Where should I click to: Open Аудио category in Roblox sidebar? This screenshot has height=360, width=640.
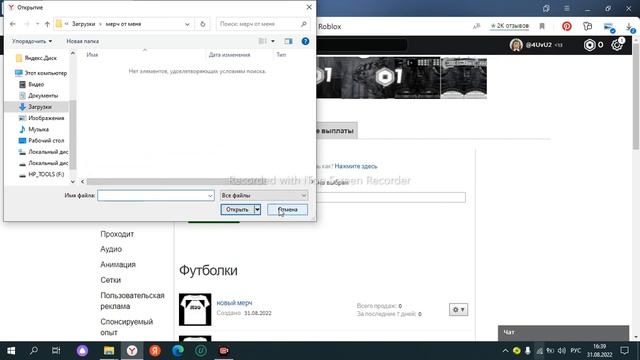(111, 249)
